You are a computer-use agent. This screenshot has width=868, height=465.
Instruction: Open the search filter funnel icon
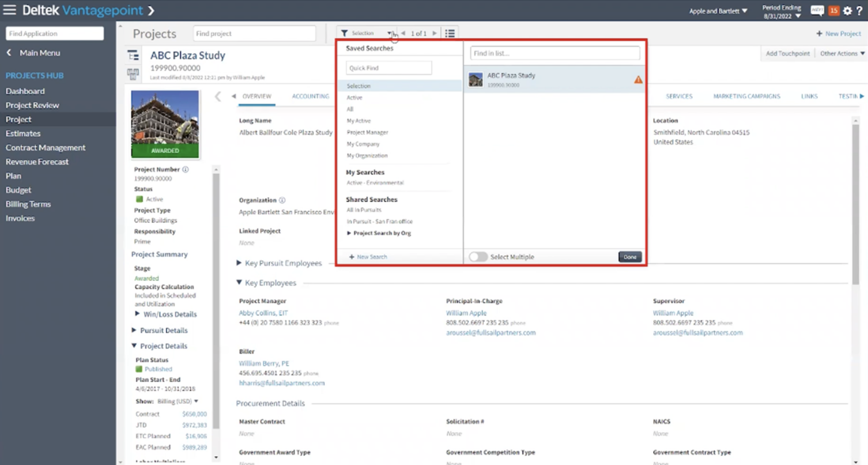tap(345, 33)
